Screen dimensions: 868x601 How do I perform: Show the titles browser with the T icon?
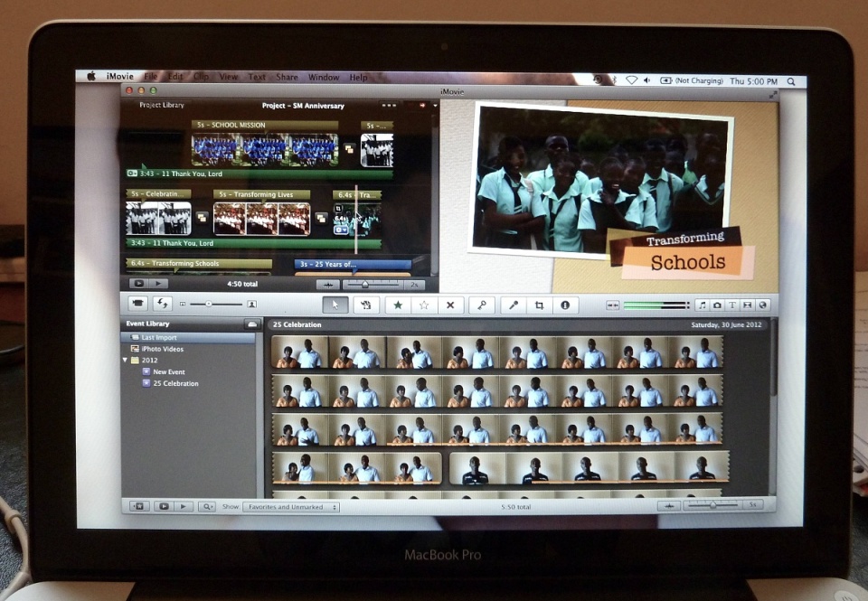tap(732, 305)
